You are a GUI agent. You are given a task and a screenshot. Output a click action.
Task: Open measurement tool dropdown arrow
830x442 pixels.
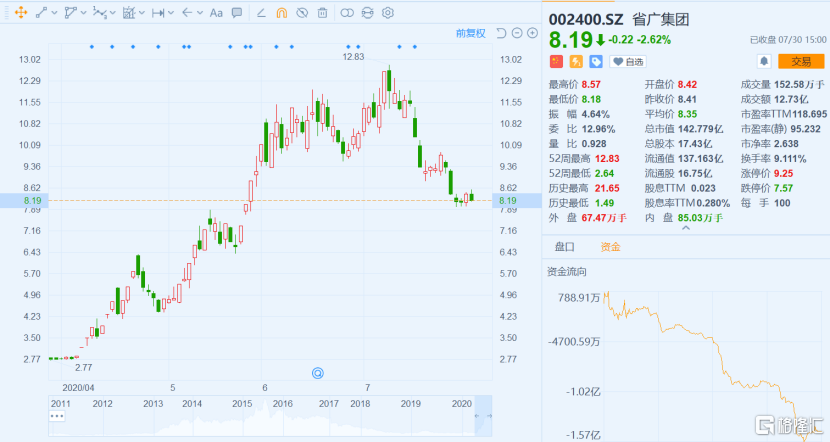141,13
